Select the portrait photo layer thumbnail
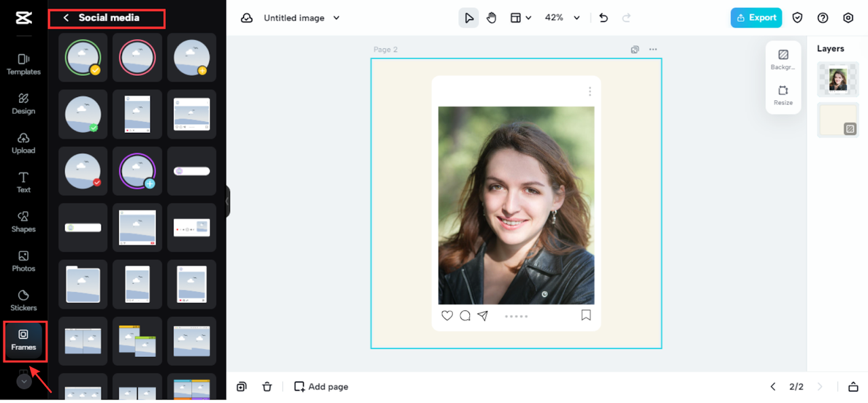The width and height of the screenshot is (868, 403). tap(838, 80)
